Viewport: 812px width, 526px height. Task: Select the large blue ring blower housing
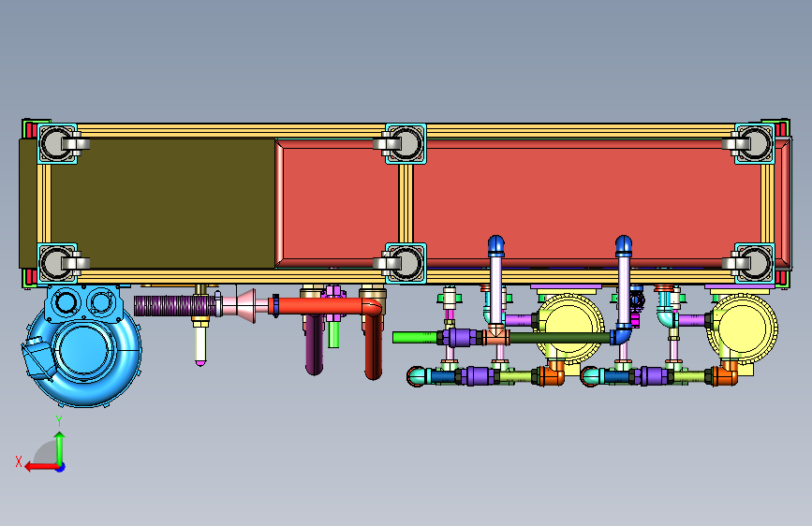tap(82, 352)
